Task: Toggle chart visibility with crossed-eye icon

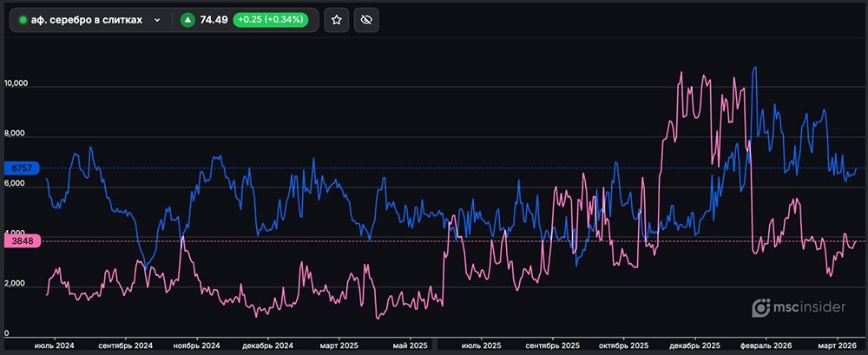Action: pyautogui.click(x=366, y=19)
